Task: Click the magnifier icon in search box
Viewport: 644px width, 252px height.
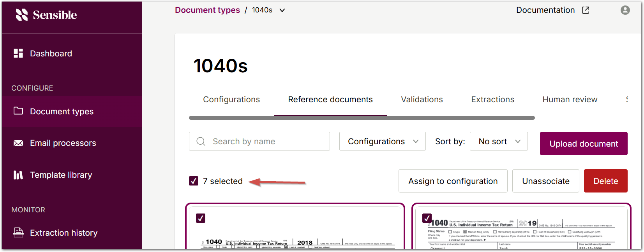Action: [201, 142]
